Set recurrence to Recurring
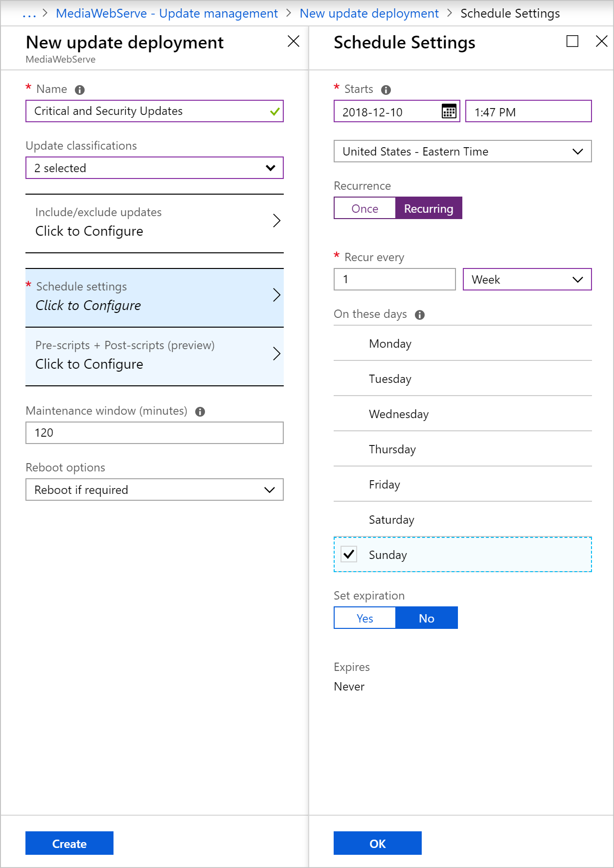Image resolution: width=614 pixels, height=868 pixels. [x=429, y=208]
